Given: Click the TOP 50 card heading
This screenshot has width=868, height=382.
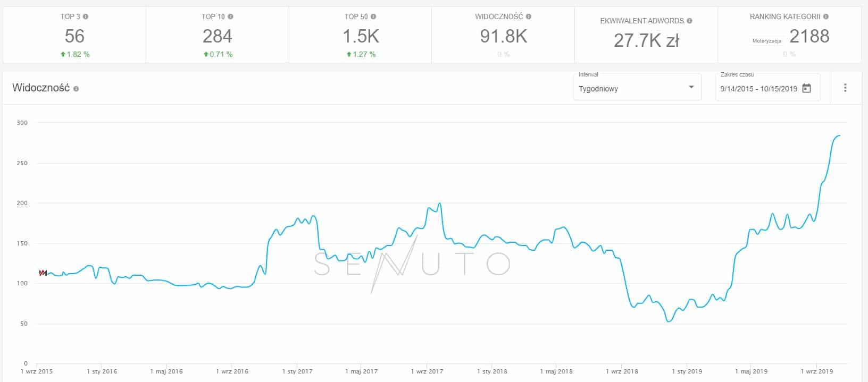Looking at the screenshot, I should tap(356, 16).
